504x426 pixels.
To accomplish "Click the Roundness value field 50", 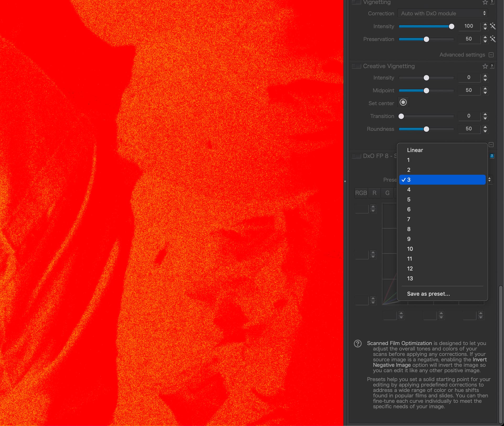I will [x=469, y=129].
